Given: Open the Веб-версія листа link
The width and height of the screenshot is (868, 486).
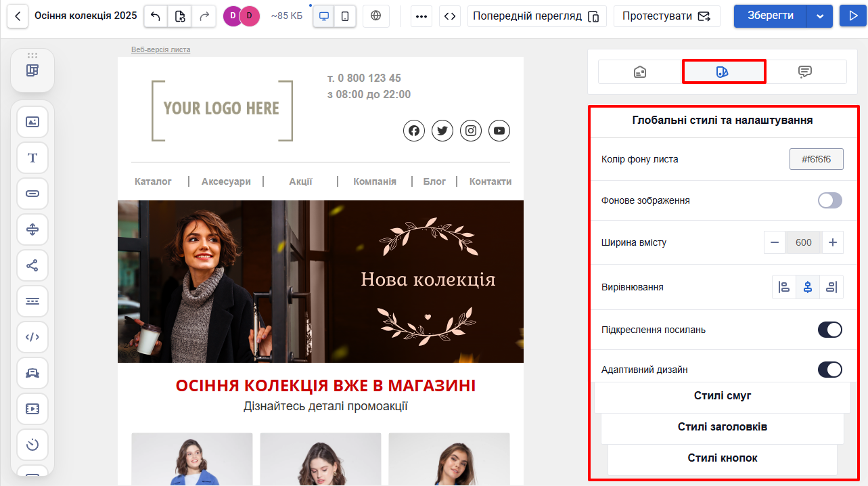Looking at the screenshot, I should (160, 49).
